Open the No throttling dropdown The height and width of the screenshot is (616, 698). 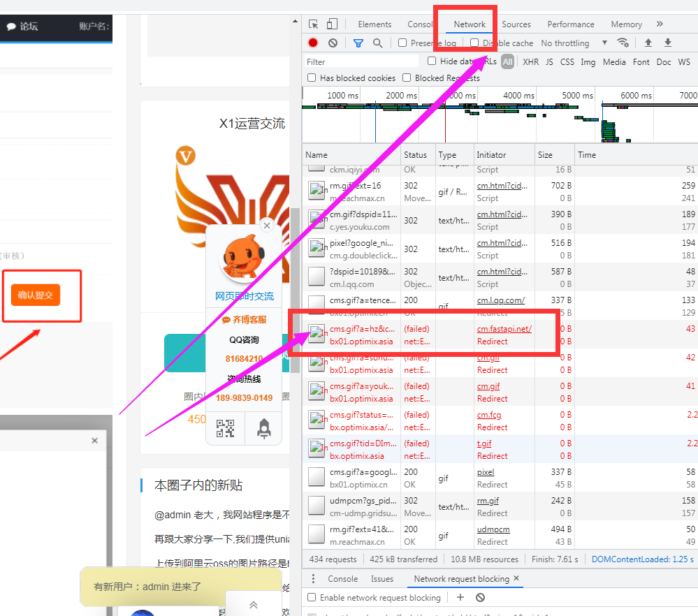pyautogui.click(x=574, y=43)
